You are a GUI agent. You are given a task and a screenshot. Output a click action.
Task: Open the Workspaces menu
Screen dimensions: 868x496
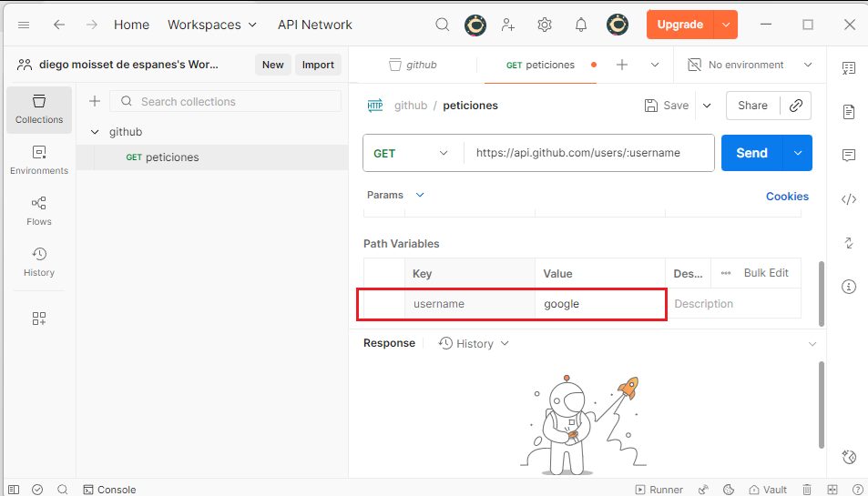(212, 25)
